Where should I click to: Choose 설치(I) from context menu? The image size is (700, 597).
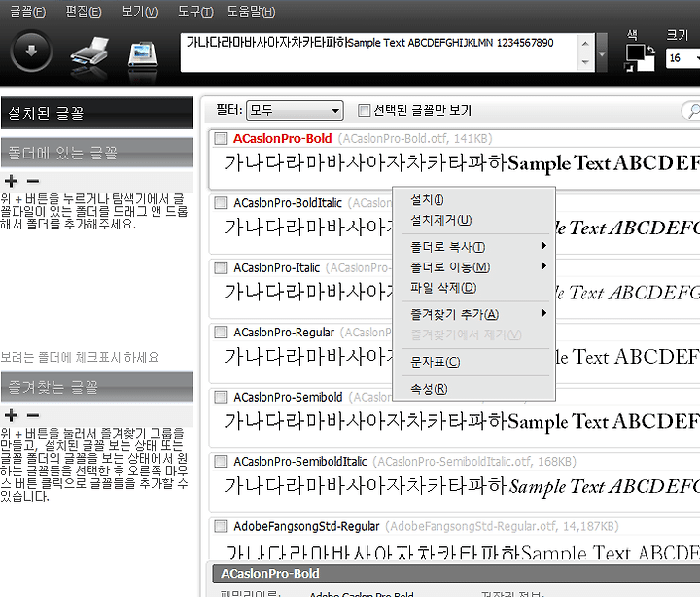pyautogui.click(x=473, y=199)
